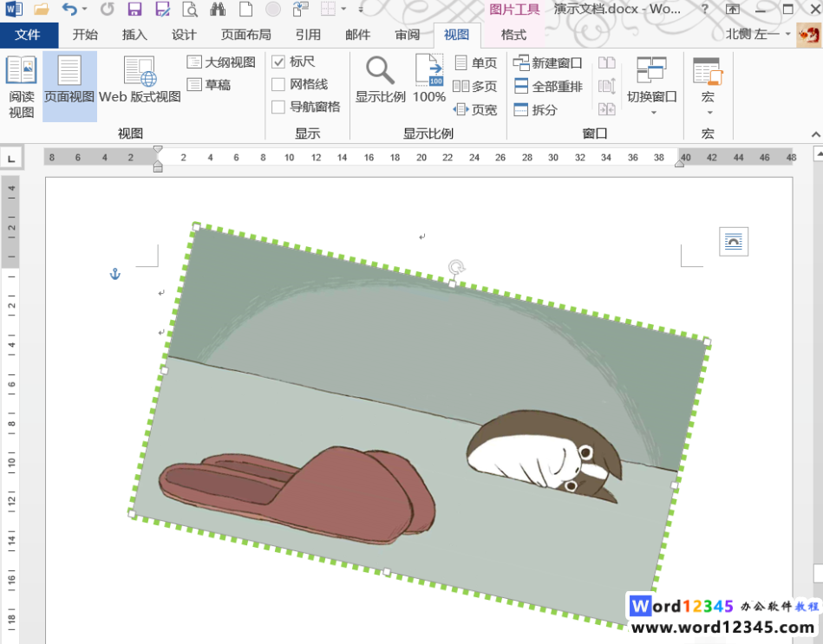Split the window with 拆分

[535, 109]
